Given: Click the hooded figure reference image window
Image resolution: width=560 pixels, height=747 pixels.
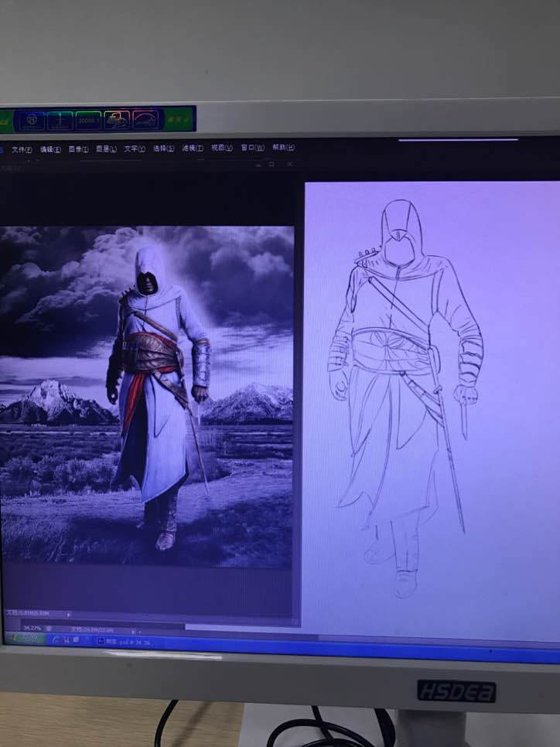Looking at the screenshot, I should pos(147,397).
